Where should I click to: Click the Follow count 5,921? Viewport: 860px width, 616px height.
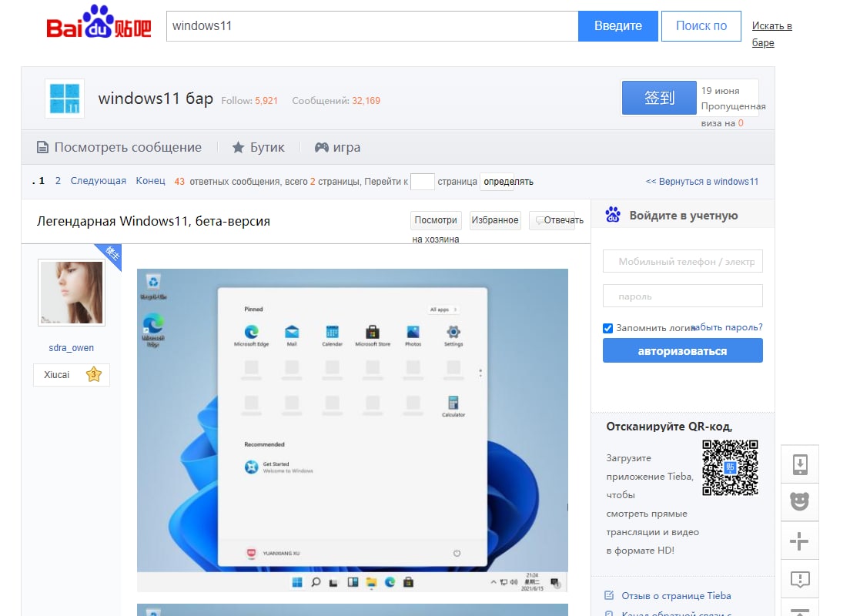pos(266,101)
